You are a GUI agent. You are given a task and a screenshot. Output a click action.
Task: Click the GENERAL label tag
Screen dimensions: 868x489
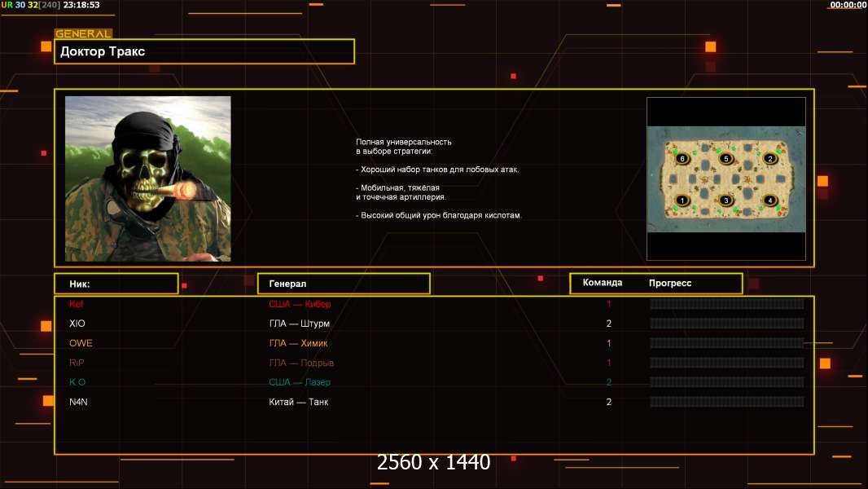(83, 34)
